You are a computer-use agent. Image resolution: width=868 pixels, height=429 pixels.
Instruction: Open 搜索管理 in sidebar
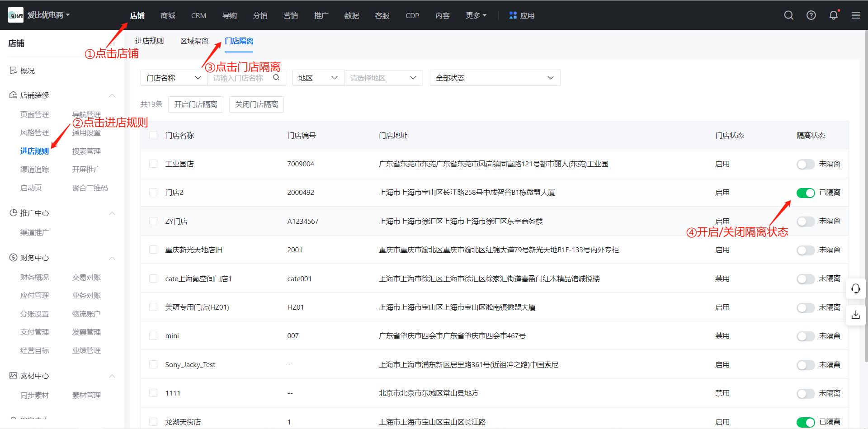pos(86,151)
